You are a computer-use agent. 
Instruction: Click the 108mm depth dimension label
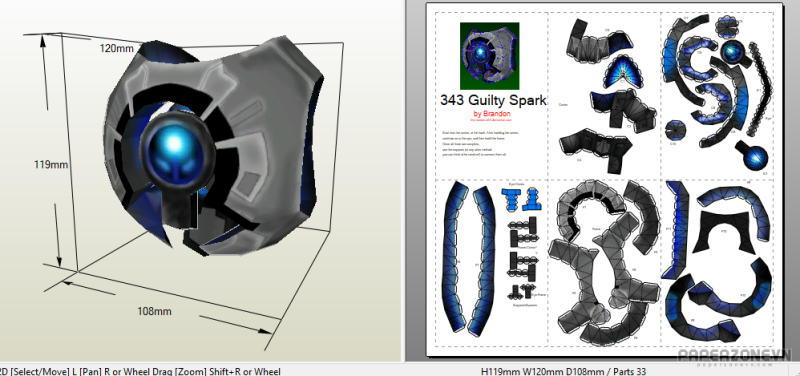154,311
